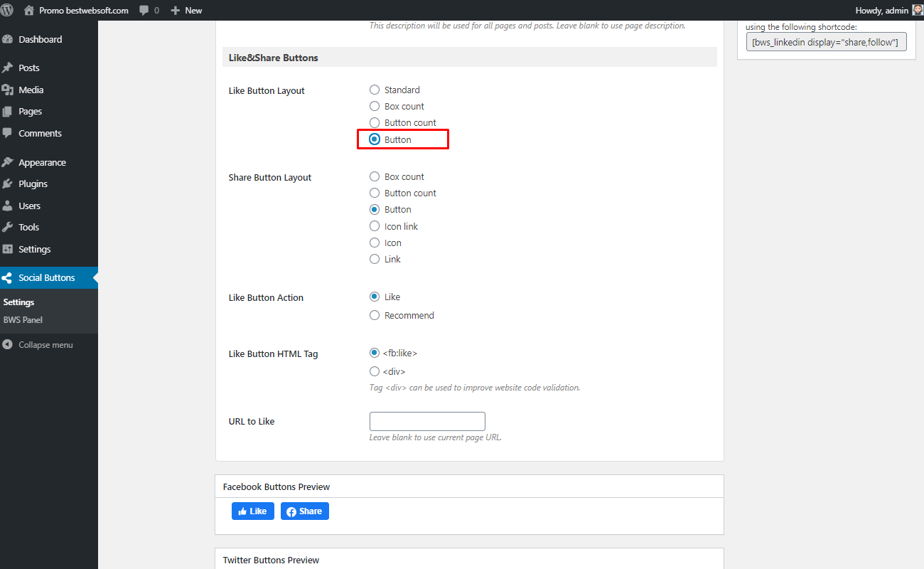Click the Comments bubble icon in sidebar
This screenshot has height=569, width=924.
[x=8, y=133]
